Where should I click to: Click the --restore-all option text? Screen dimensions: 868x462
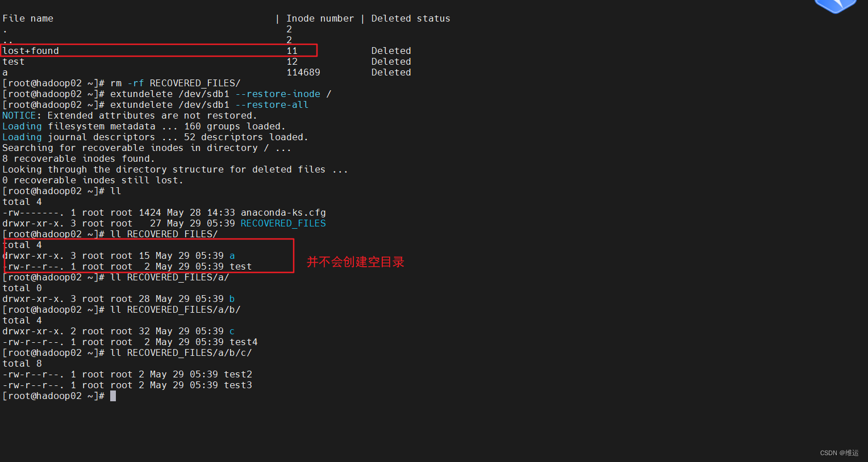point(272,105)
